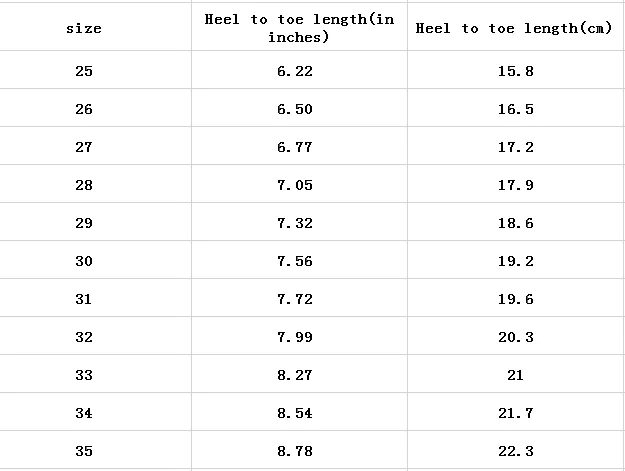Click the 'size' column header cell
The width and height of the screenshot is (625, 471).
point(84,28)
